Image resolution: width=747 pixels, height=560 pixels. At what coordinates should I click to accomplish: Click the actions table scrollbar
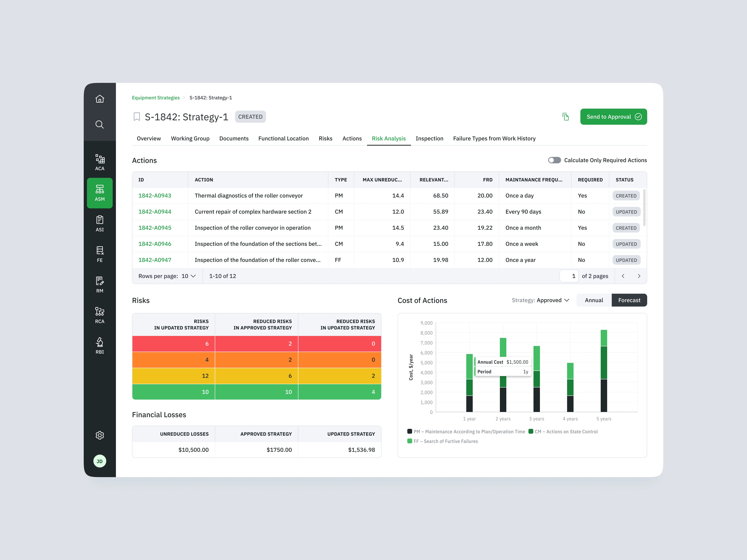[x=644, y=208]
